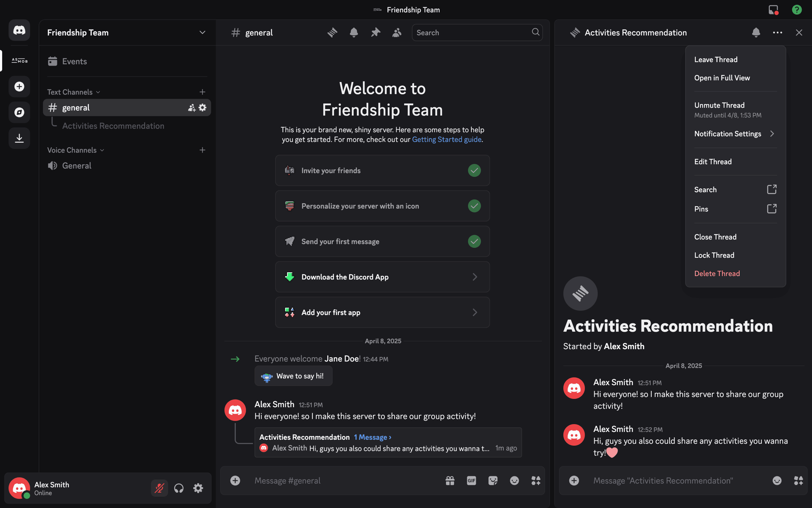
Task: Click the Invite your friends step
Action: point(382,171)
